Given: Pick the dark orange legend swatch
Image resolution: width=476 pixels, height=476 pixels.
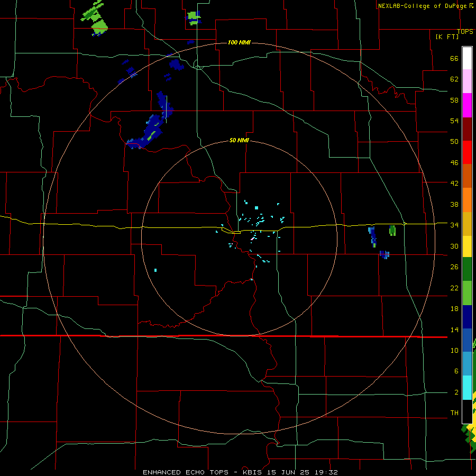Looking at the screenshot, I should (x=467, y=176).
